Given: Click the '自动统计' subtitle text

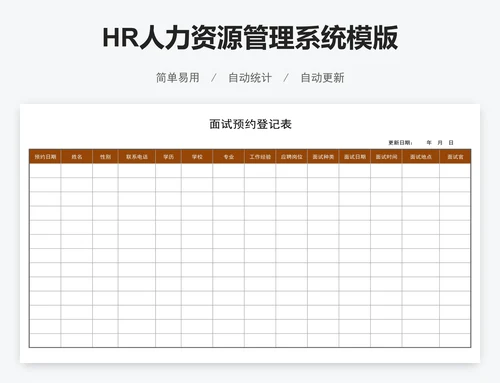Looking at the screenshot, I should click(x=250, y=78).
